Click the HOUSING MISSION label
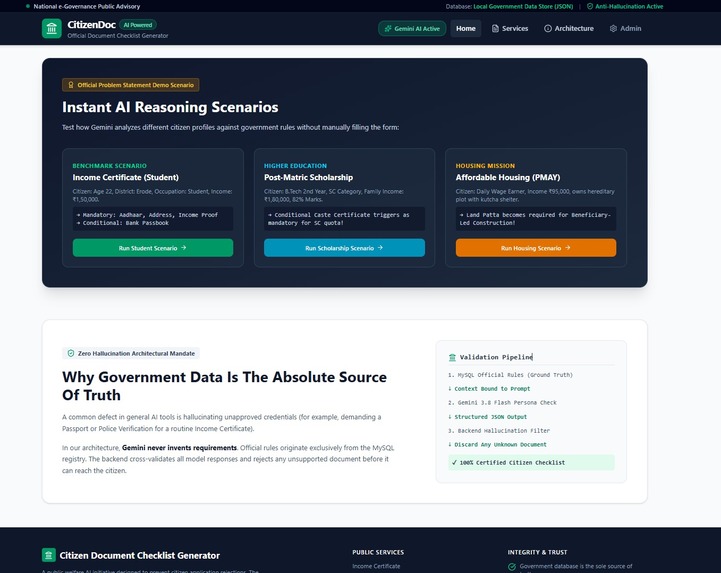Screen dimensions: 721x573 click(x=485, y=166)
